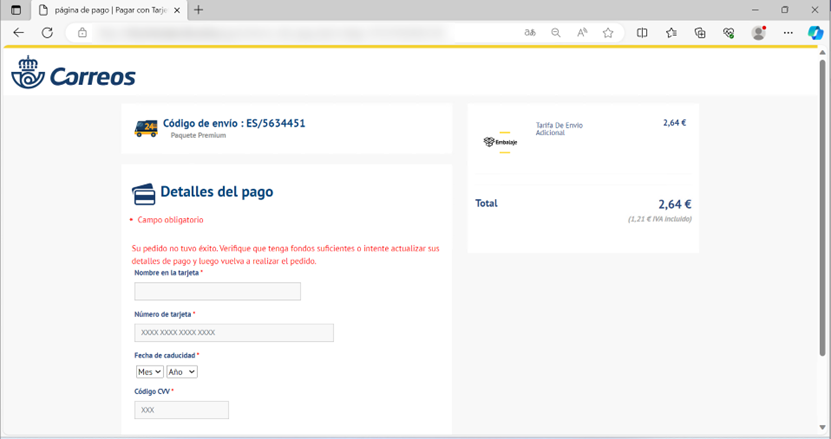Open the Collections icon in toolbar

(x=700, y=33)
